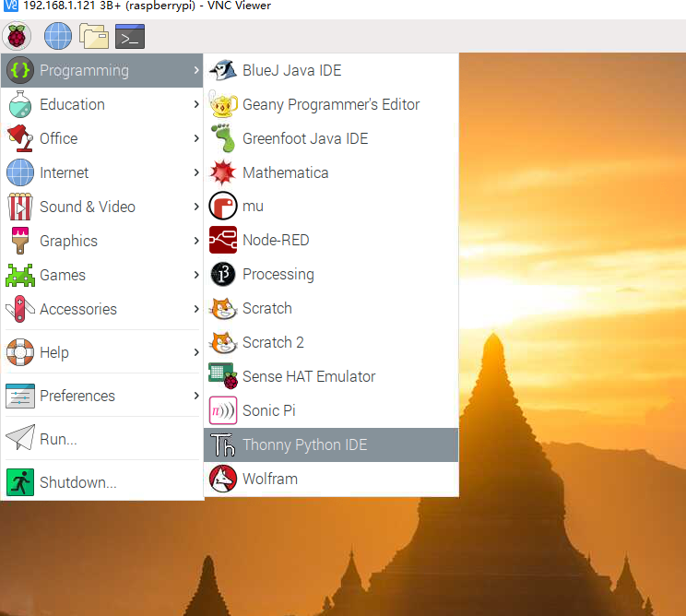Image resolution: width=686 pixels, height=616 pixels.
Task: Expand the Sound & Video submenu arrow
Action: 196,207
